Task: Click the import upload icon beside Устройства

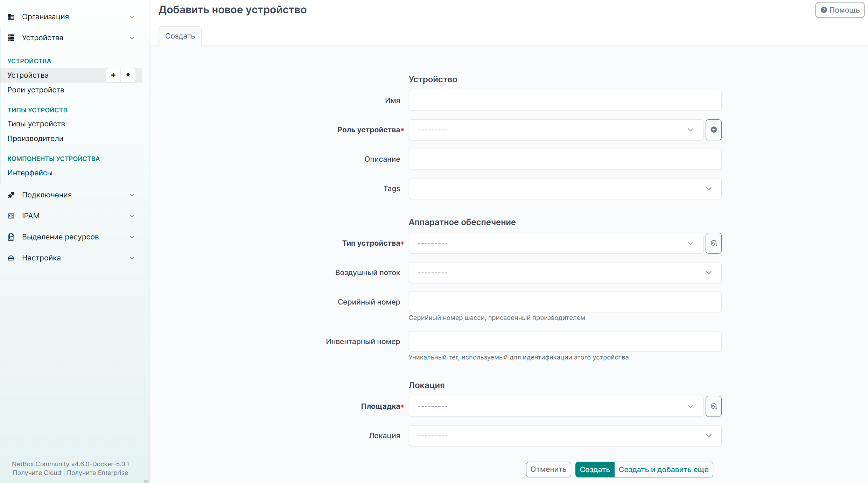Action: click(x=128, y=75)
